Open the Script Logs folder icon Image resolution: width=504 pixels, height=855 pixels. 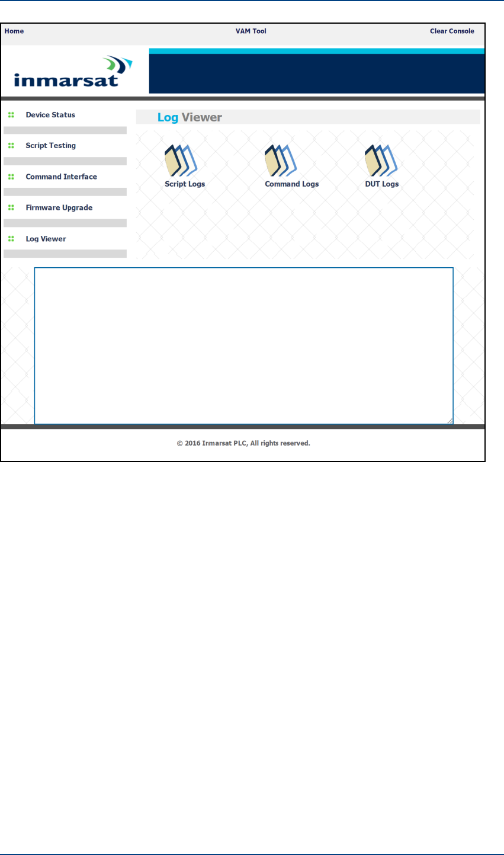(x=180, y=161)
